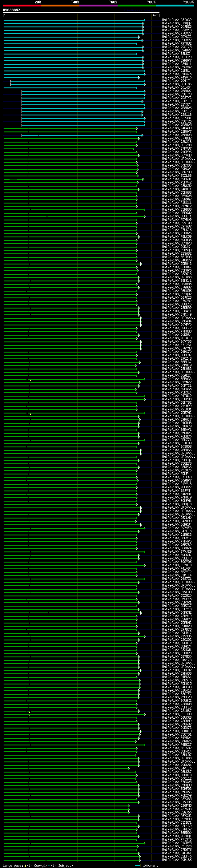Screen dimensions: 197x868
Task: Click the cyan ~100% identity legend segment
Action: [x=175, y=6]
